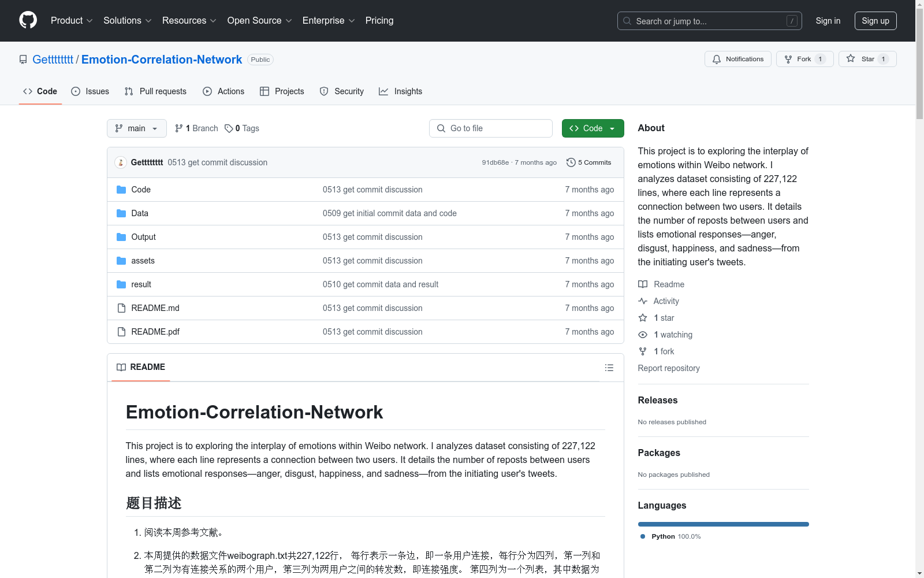Open the green Code dropdown button
The image size is (924, 578).
[593, 128]
